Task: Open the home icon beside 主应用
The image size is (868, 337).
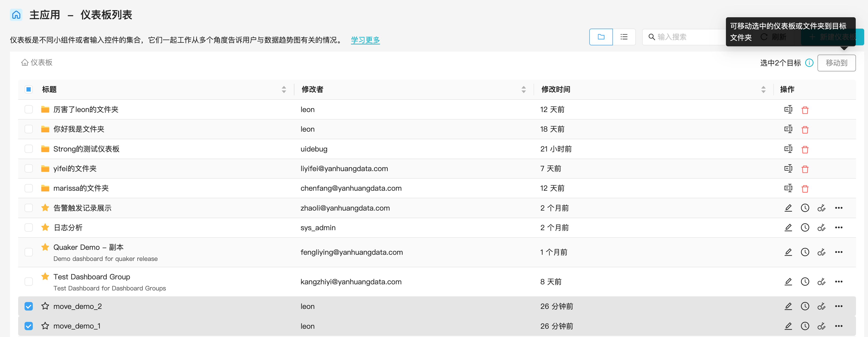Action: pos(16,15)
